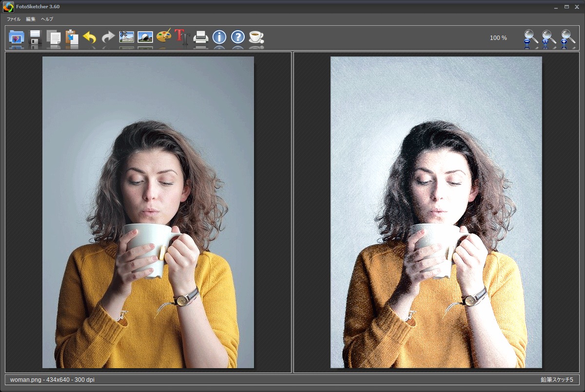The height and width of the screenshot is (392, 585).
Task: Add text using the red T tool
Action: coord(182,37)
